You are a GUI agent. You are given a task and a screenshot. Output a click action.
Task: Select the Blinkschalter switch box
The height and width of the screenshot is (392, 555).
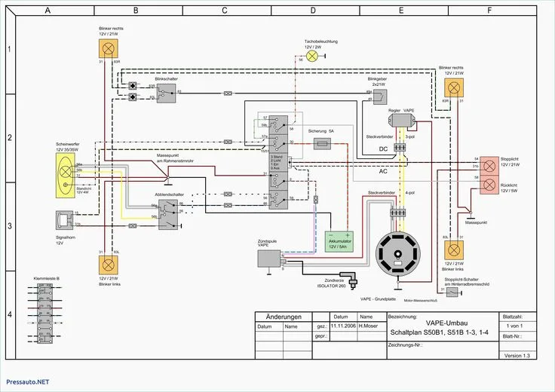[x=167, y=93]
